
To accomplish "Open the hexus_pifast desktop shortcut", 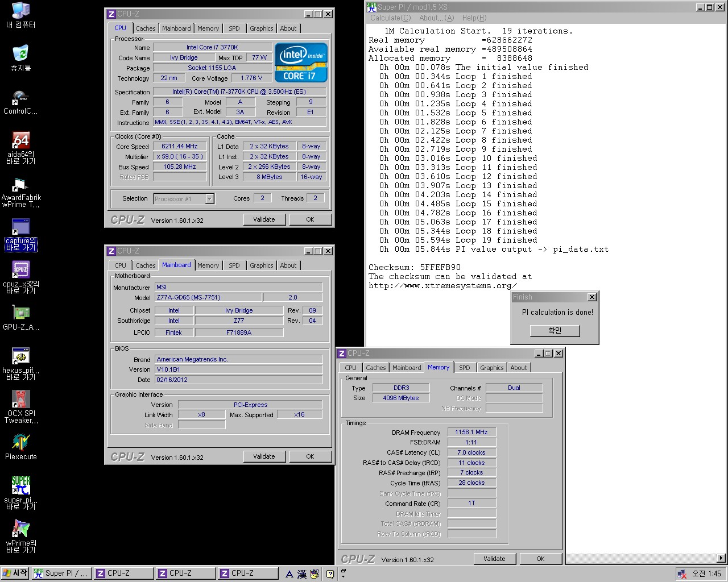I will [20, 356].
